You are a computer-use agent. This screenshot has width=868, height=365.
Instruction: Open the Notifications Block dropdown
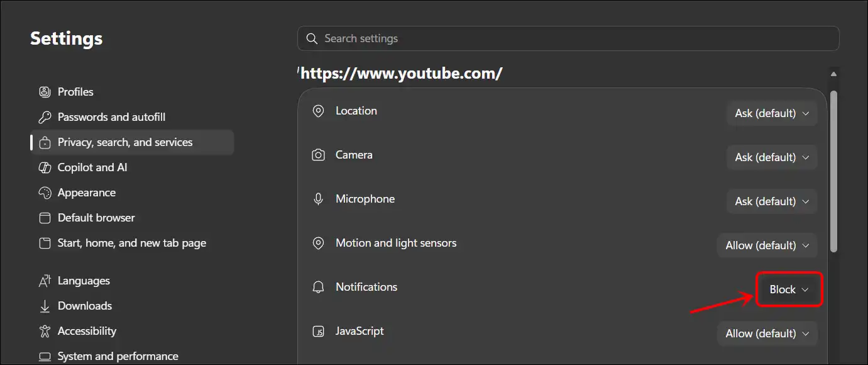(x=789, y=289)
